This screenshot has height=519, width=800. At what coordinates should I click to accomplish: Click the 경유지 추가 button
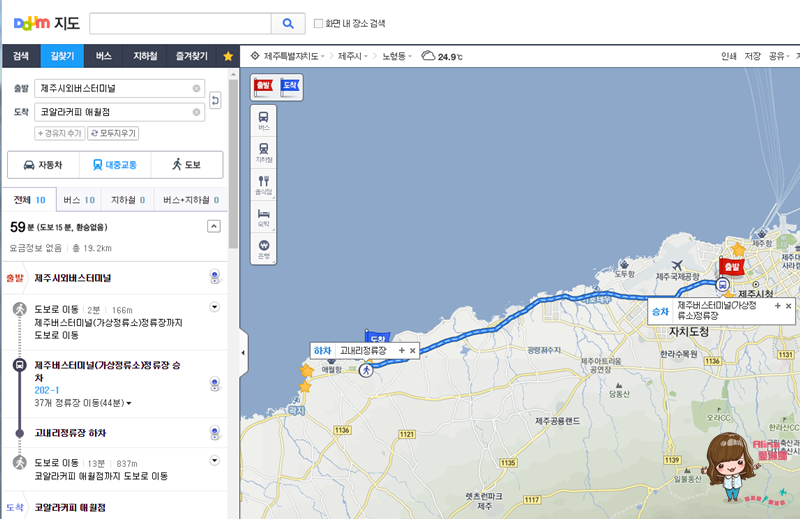[x=60, y=133]
